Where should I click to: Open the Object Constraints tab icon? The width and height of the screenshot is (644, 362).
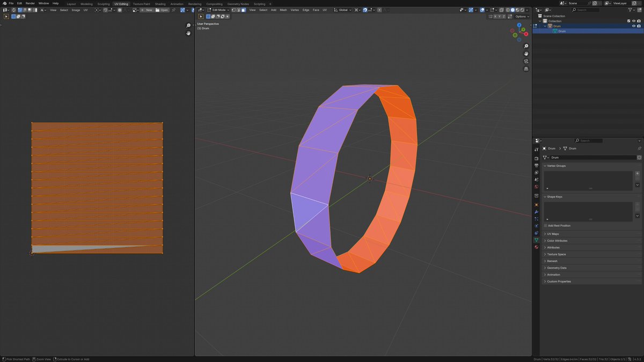[x=536, y=233]
